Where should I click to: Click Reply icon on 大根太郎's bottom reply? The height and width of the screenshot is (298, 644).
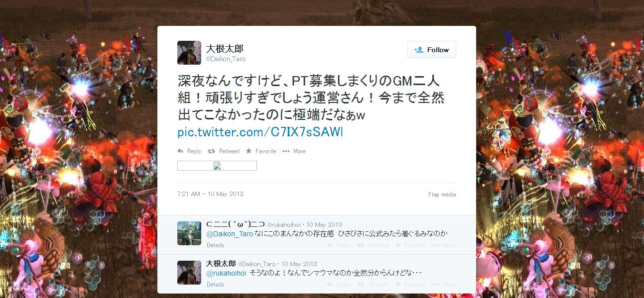coord(330,285)
